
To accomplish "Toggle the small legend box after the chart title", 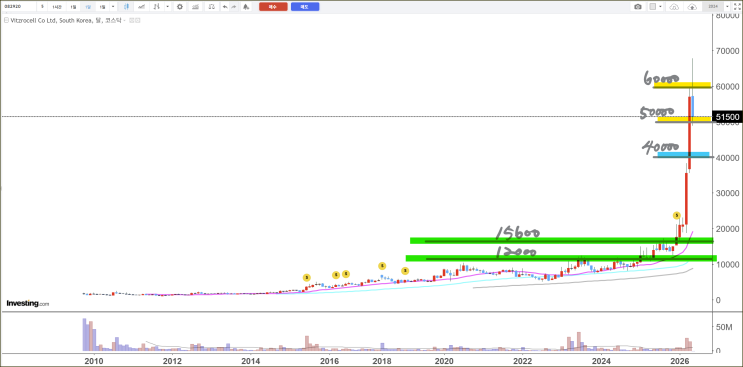I will coord(132,20).
